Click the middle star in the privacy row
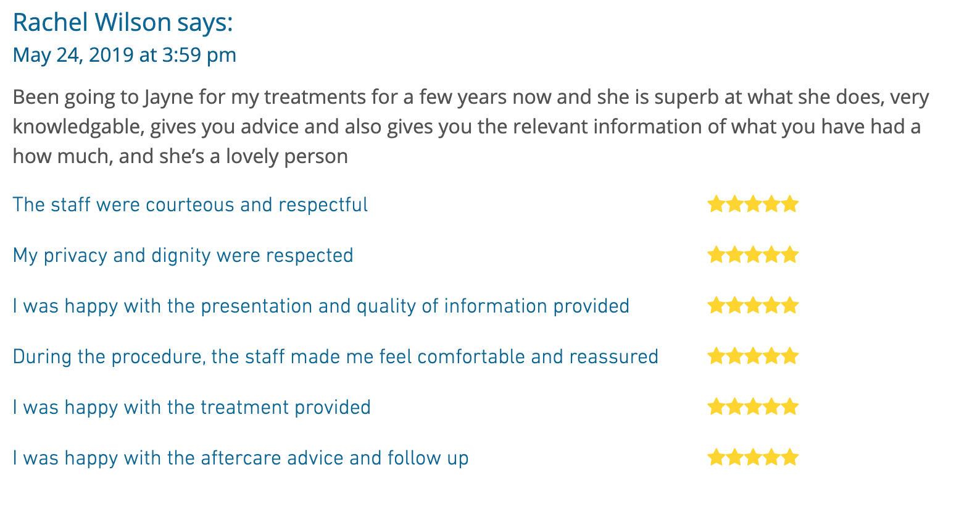Viewport: 980px width, 509px height. point(753,254)
